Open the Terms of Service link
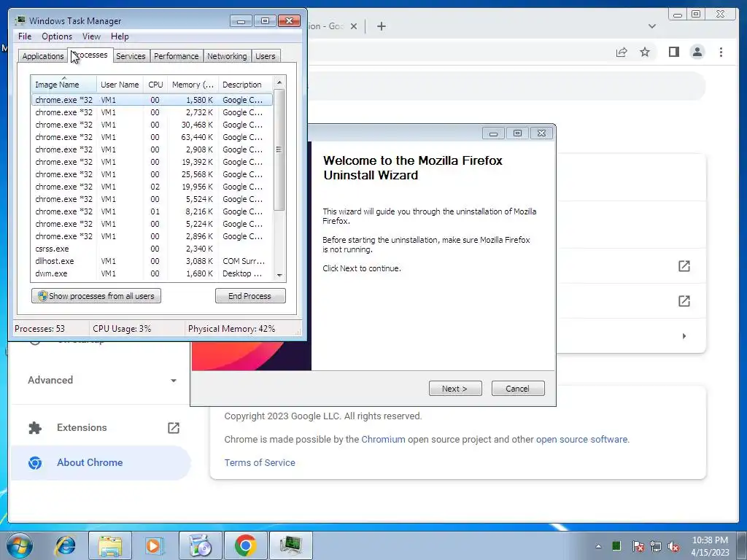Image resolution: width=747 pixels, height=560 pixels. [260, 462]
